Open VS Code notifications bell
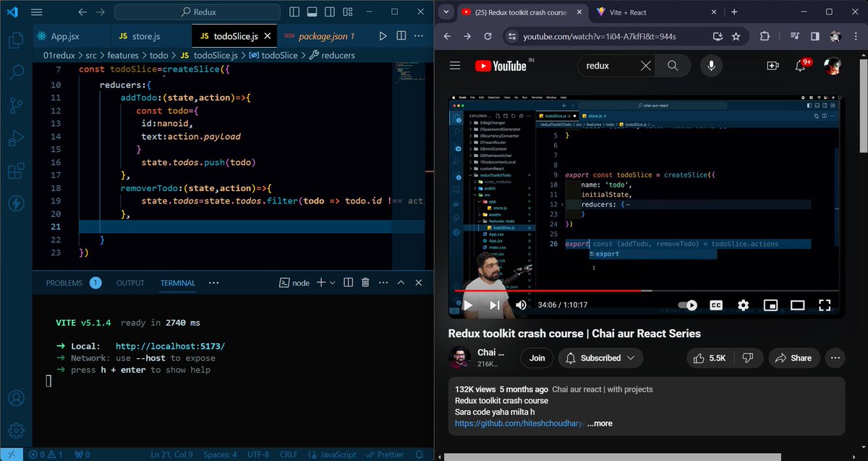This screenshot has height=461, width=868. tap(420, 454)
